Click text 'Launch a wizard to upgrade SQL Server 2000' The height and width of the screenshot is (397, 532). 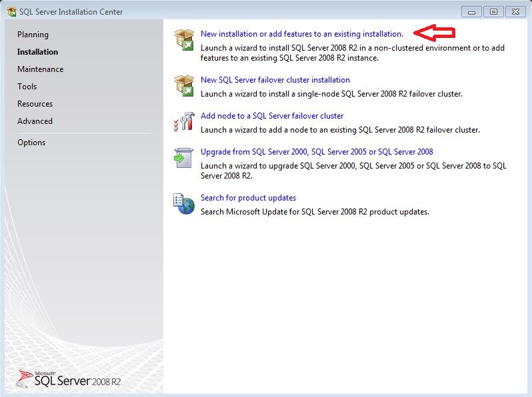click(278, 166)
